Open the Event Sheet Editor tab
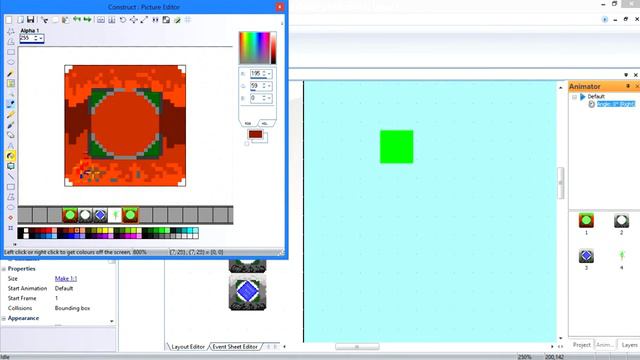This screenshot has width=640, height=360. point(235,347)
